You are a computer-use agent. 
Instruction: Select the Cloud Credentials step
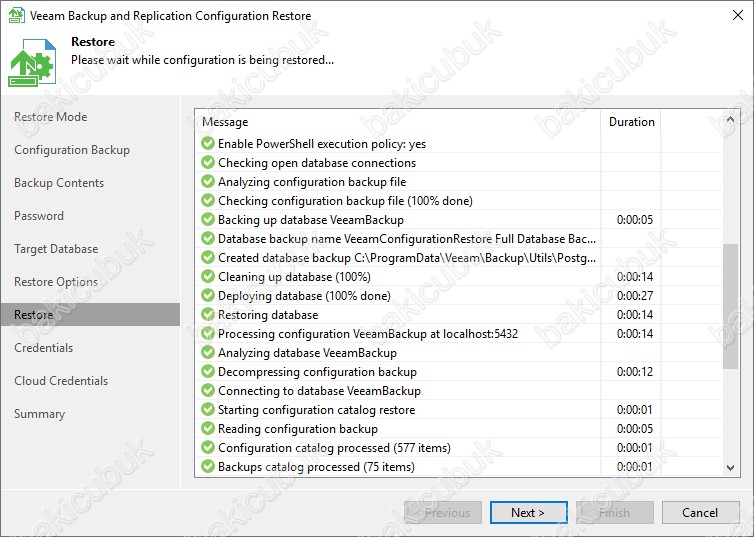(x=61, y=381)
